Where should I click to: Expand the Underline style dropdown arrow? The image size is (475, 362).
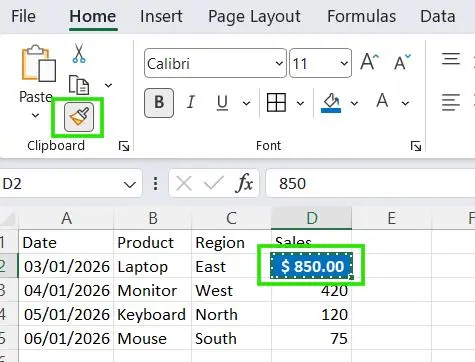(x=246, y=103)
